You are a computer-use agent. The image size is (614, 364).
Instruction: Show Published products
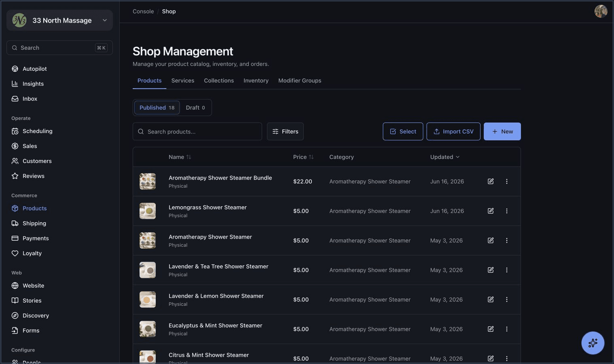(157, 108)
